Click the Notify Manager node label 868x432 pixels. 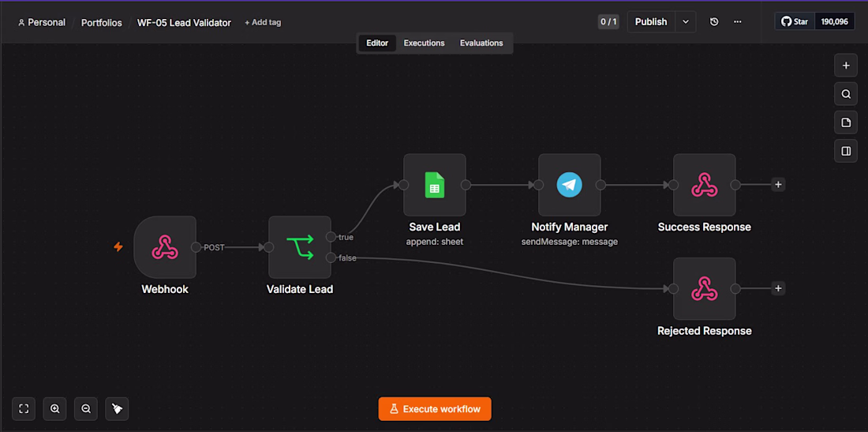point(570,227)
